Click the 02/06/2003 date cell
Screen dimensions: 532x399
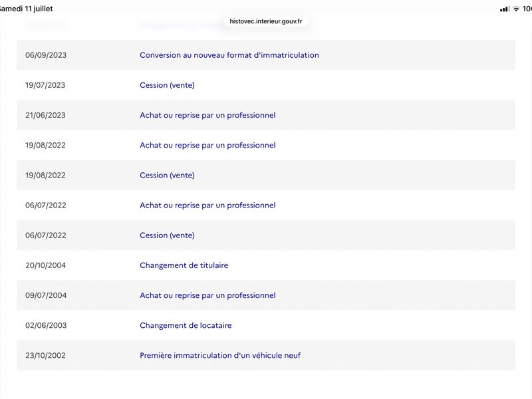pyautogui.click(x=46, y=325)
